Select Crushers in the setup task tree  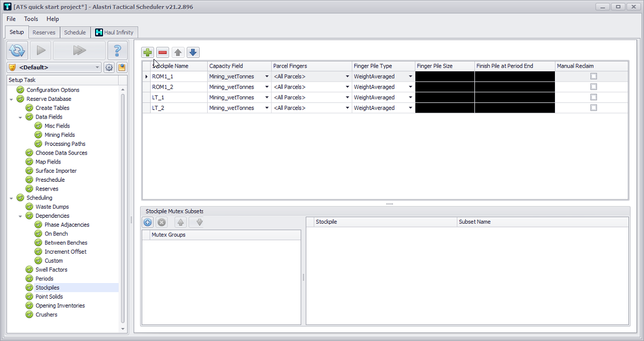(x=46, y=315)
